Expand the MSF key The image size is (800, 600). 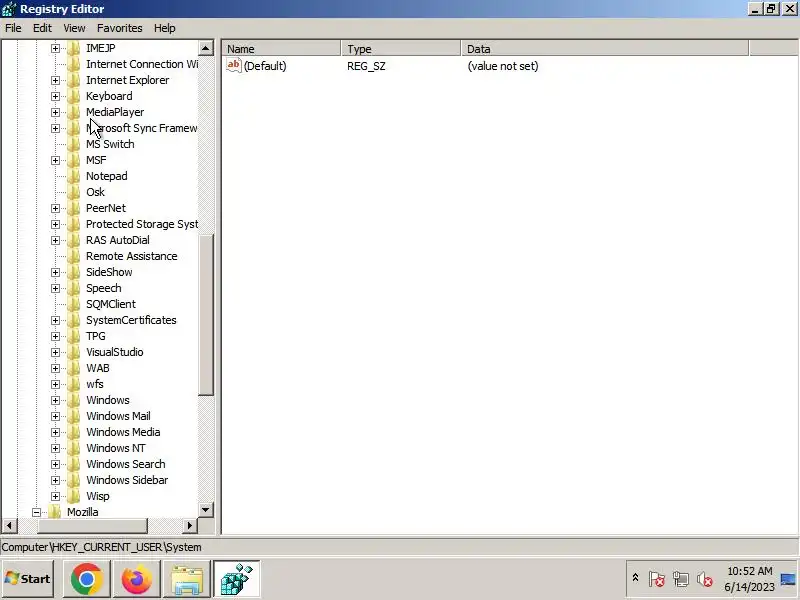(x=55, y=161)
